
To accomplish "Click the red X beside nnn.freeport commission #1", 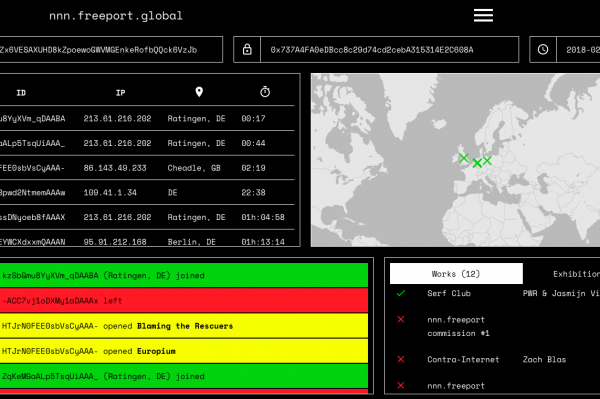I will coord(401,319).
